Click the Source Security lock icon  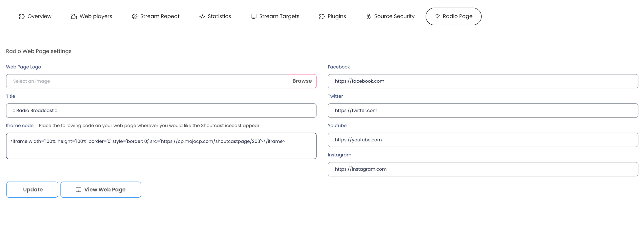pos(368,17)
